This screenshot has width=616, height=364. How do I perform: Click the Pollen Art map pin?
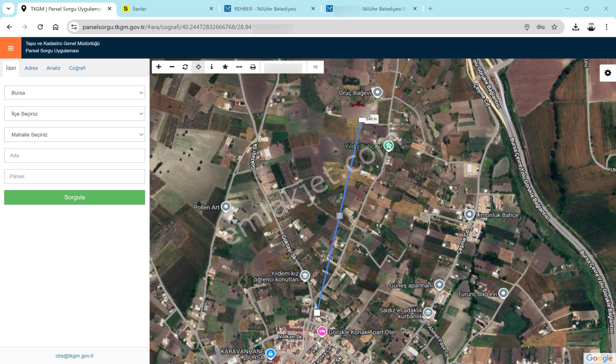[226, 207]
